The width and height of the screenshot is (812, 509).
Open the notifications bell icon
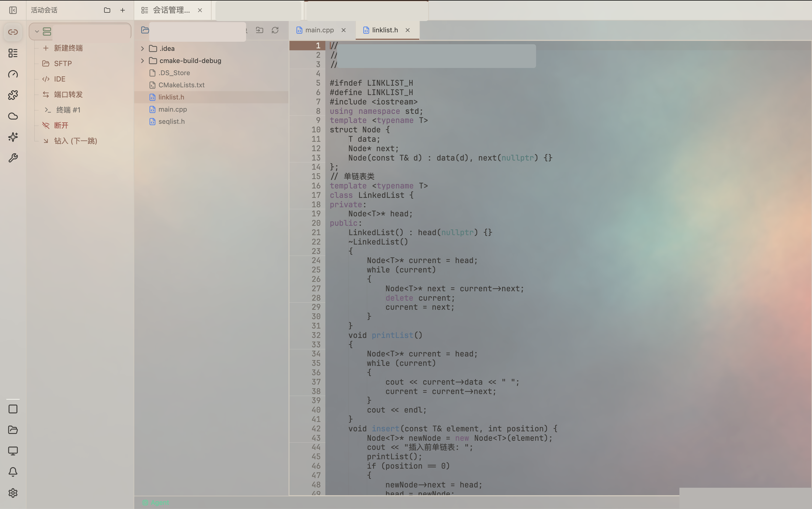[x=13, y=472]
